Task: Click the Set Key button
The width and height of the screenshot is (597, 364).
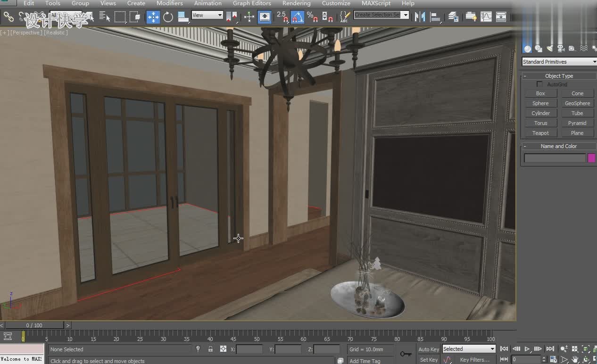Action: point(429,360)
